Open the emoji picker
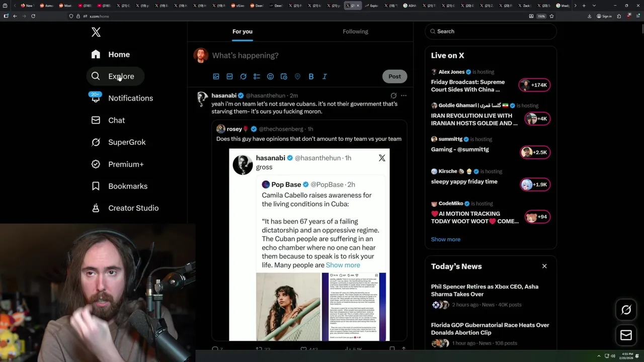This screenshot has width=644, height=362. coord(270,76)
